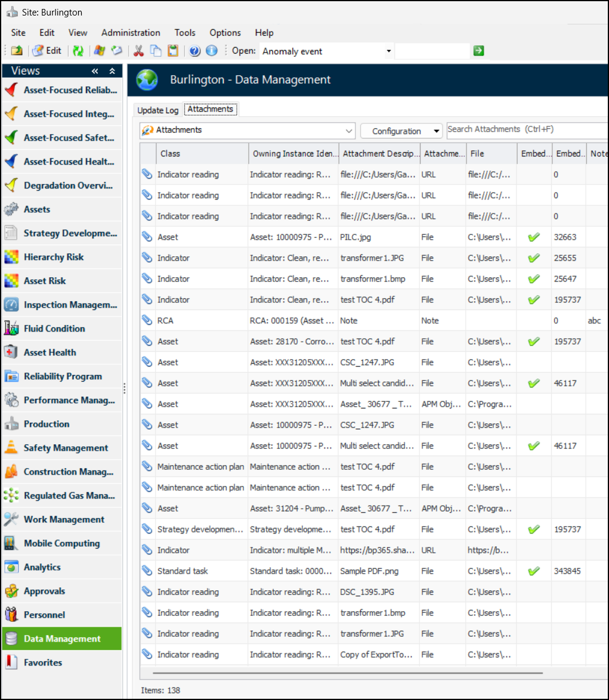Click the 343845 embedded size cell
Image resolution: width=609 pixels, height=700 pixels.
567,571
